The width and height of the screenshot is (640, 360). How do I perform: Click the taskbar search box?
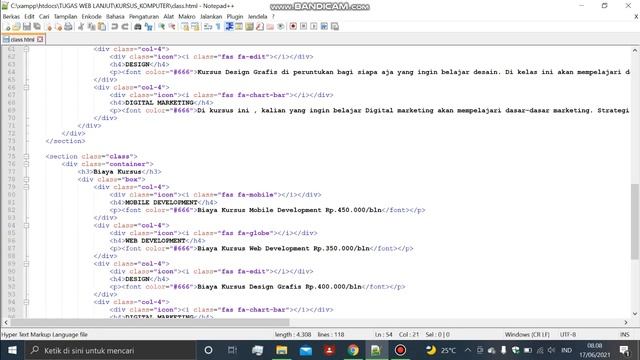(x=110, y=350)
